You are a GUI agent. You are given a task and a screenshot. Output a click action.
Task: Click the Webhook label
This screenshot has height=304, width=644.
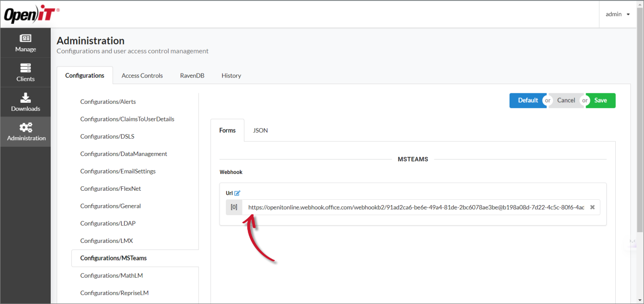[231, 172]
